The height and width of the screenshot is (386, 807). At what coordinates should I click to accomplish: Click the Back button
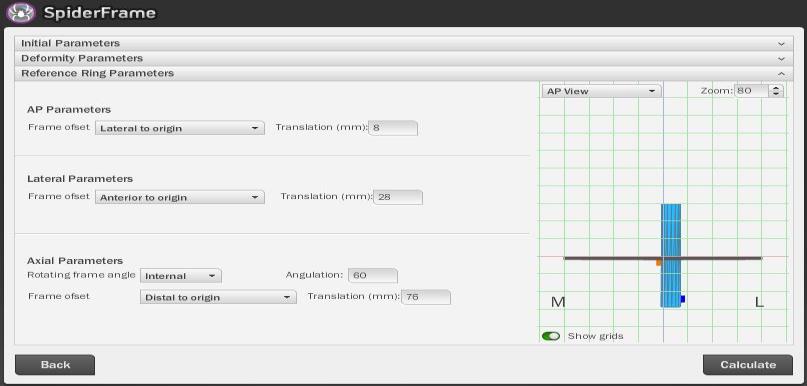[55, 364]
